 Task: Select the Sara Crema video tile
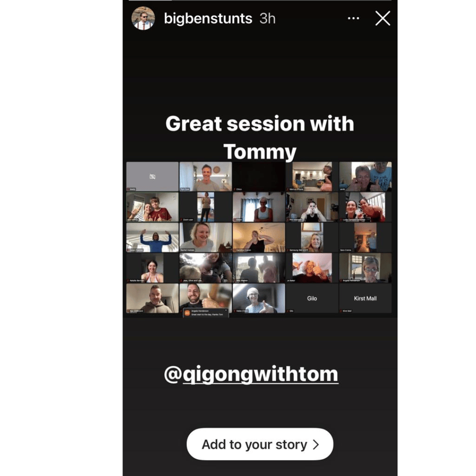(x=365, y=238)
